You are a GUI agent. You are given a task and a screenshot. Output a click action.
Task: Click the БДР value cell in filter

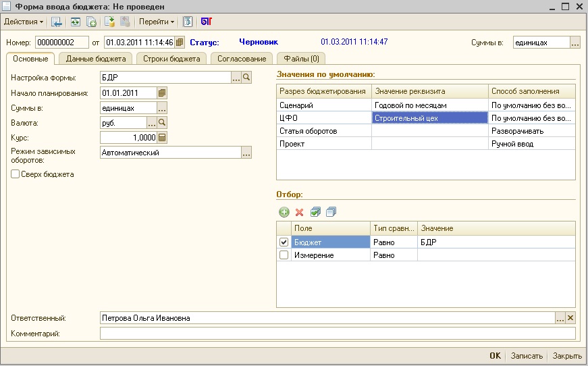pos(496,242)
